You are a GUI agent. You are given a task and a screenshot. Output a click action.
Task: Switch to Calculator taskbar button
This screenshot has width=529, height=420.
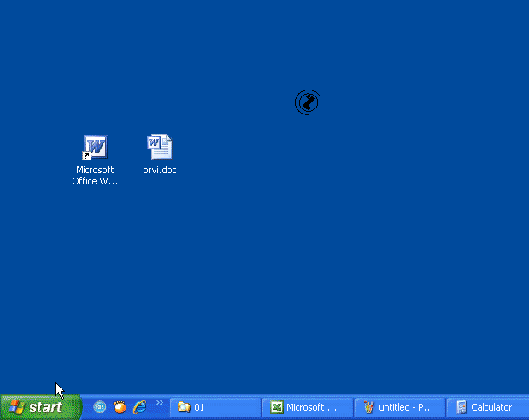tap(488, 407)
